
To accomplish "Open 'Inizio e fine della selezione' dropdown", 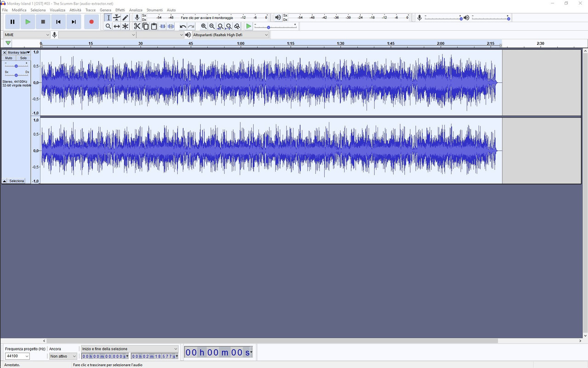I will [129, 349].
